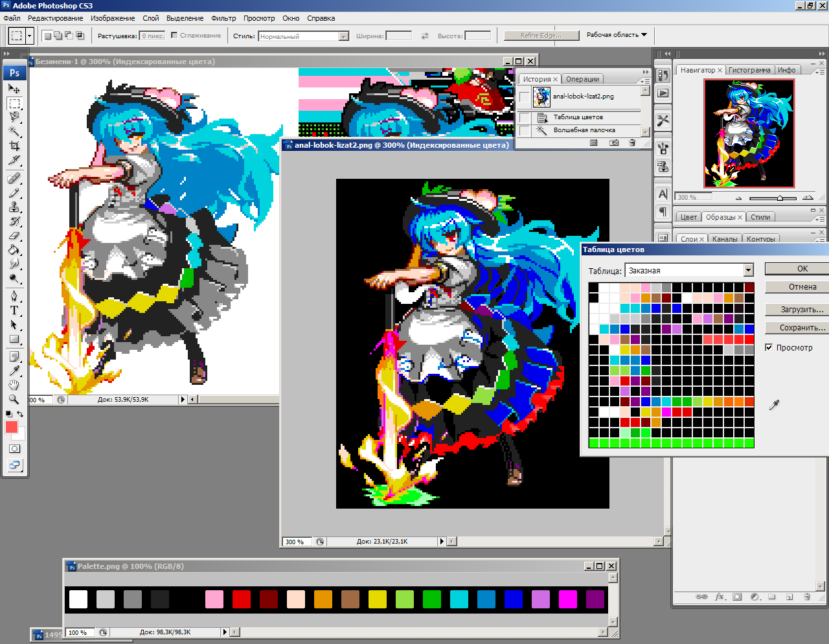Switch to the Стили tab

(760, 217)
